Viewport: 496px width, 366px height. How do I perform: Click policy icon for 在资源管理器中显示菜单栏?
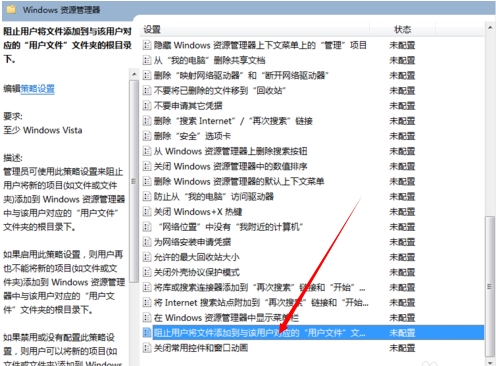click(147, 318)
